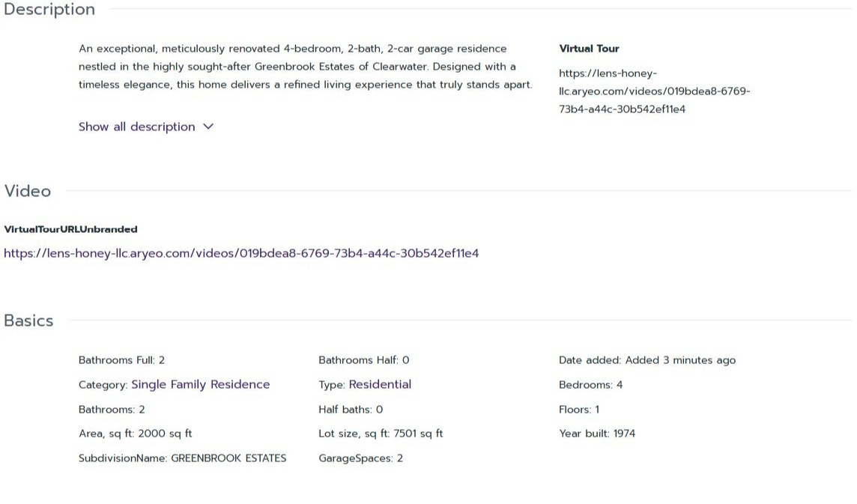Click the VirtualTourURLUnbranded label
The width and height of the screenshot is (857, 504).
(70, 230)
